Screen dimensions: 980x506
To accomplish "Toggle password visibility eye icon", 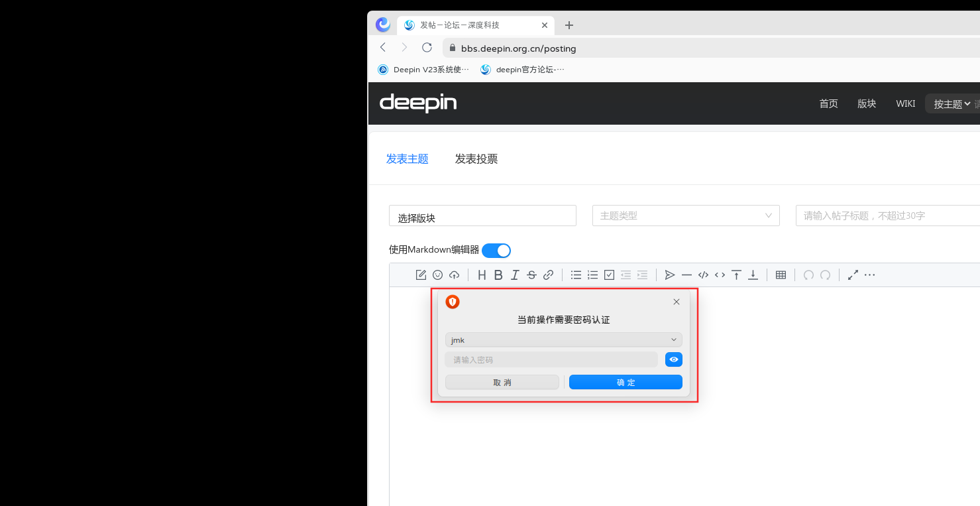I will tap(673, 359).
